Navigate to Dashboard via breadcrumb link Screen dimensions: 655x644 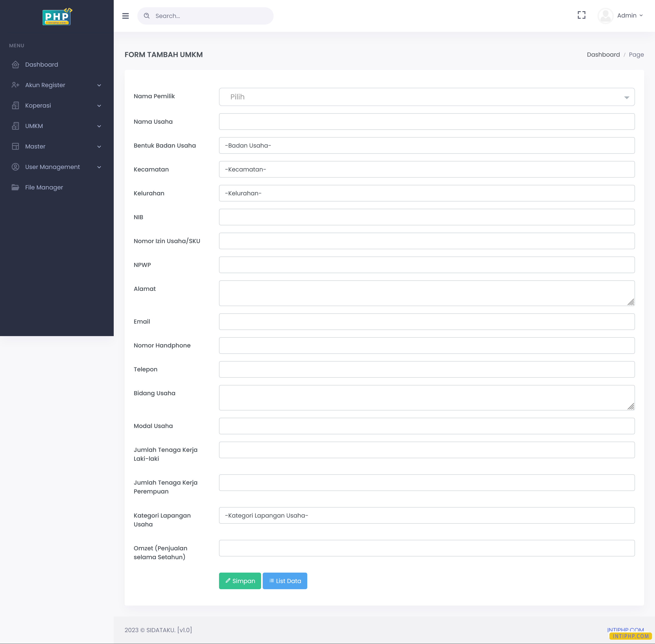click(x=603, y=54)
